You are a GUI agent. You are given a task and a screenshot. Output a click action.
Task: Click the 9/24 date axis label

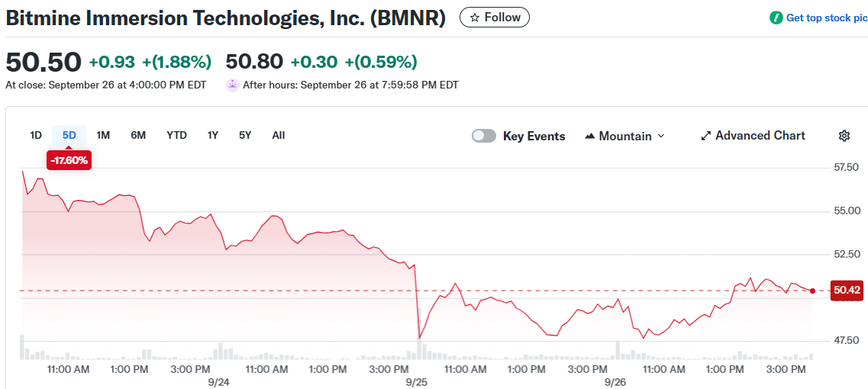(219, 382)
